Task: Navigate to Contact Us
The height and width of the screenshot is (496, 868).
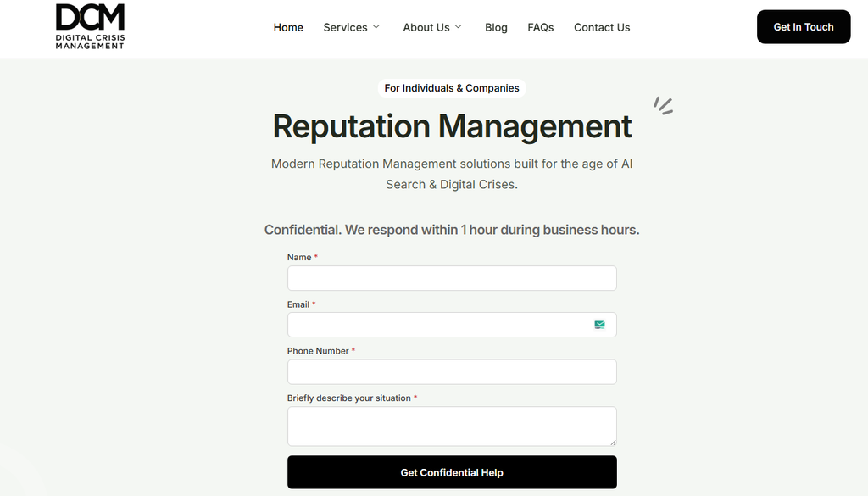Action: (x=602, y=27)
